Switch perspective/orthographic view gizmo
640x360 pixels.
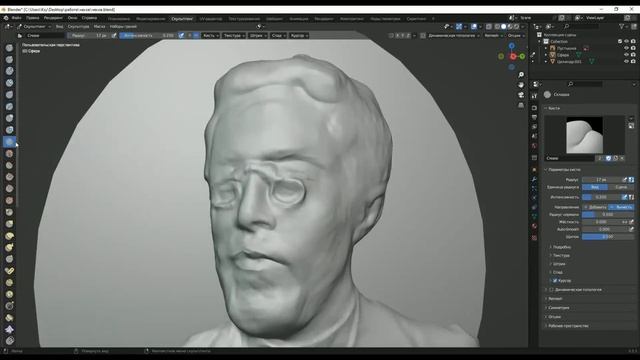click(x=521, y=105)
